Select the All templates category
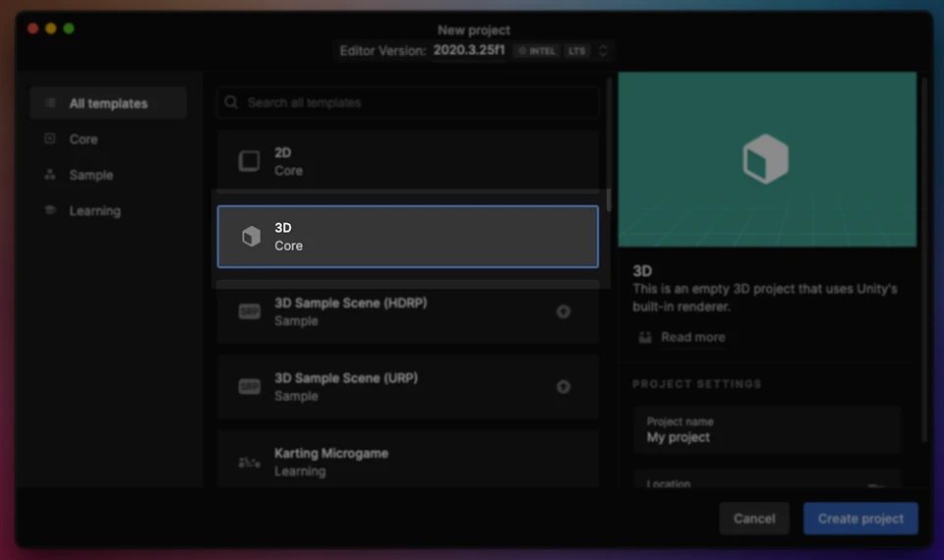Viewport: 944px width, 560px height. 108,103
